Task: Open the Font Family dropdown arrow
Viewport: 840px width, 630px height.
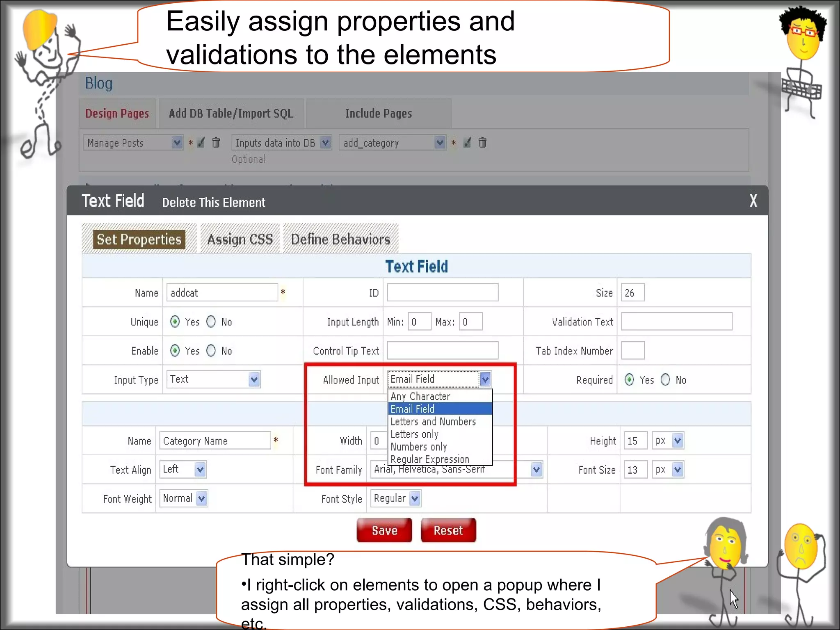Action: [536, 469]
